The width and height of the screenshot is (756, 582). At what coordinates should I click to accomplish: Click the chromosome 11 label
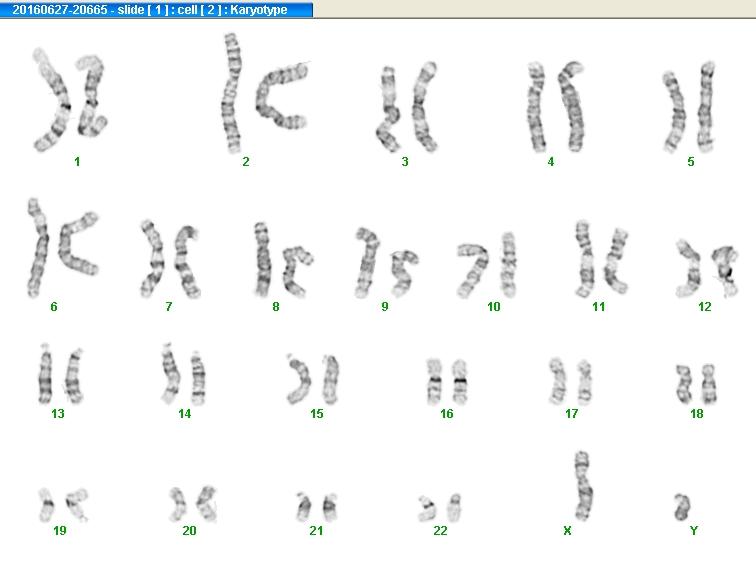point(598,307)
